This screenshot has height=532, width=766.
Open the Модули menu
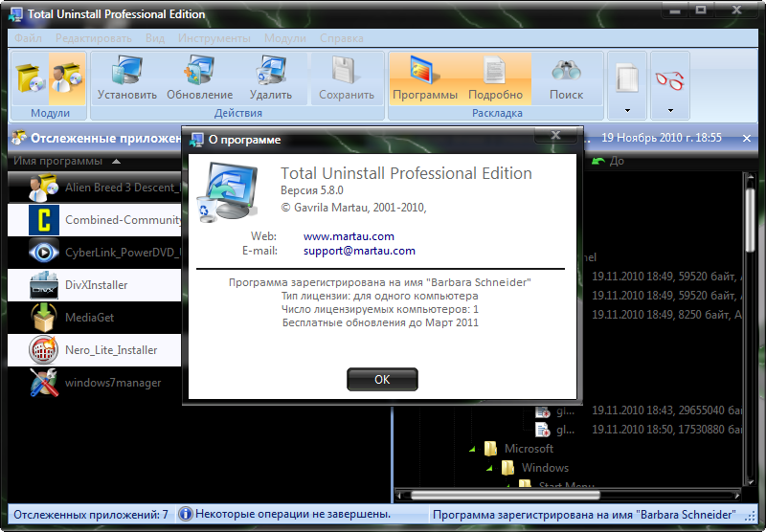(285, 38)
